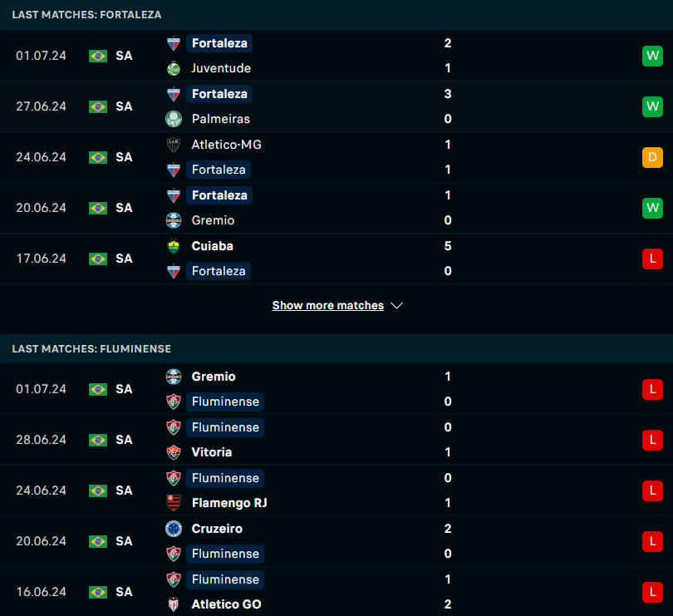Click the Atletico GO club crest
The width and height of the screenshot is (673, 616).
(174, 604)
